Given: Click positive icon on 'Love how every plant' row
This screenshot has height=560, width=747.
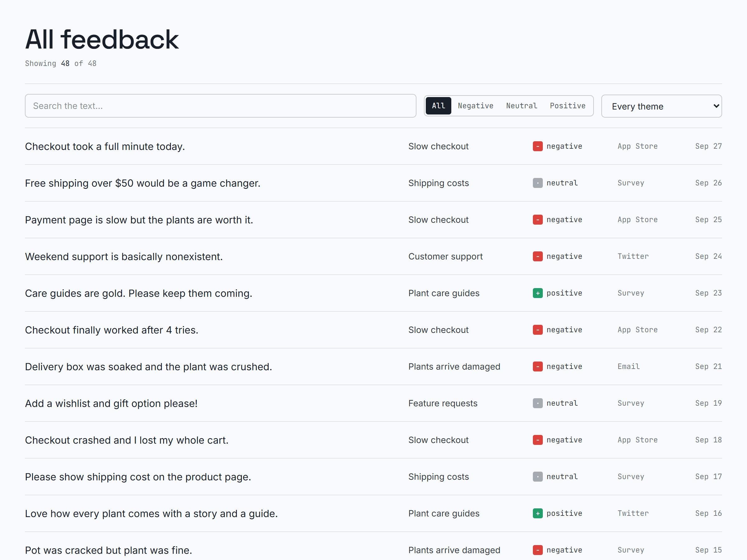Looking at the screenshot, I should click(538, 514).
